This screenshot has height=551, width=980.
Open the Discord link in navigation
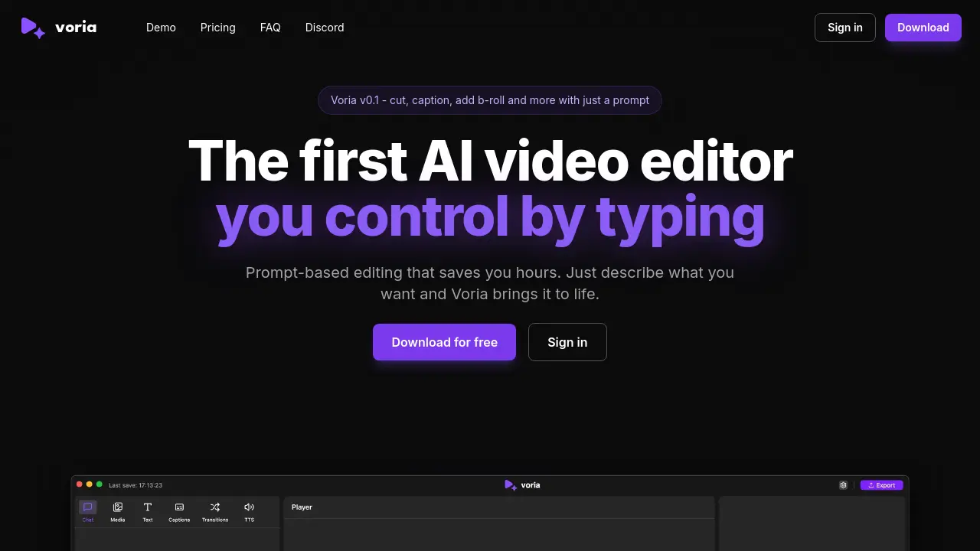325,28
